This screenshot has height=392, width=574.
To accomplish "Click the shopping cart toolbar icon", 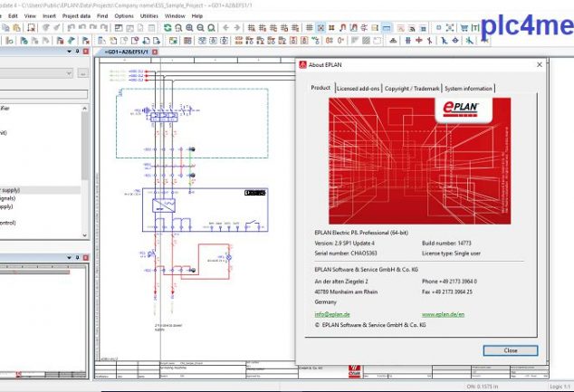I will [464, 28].
